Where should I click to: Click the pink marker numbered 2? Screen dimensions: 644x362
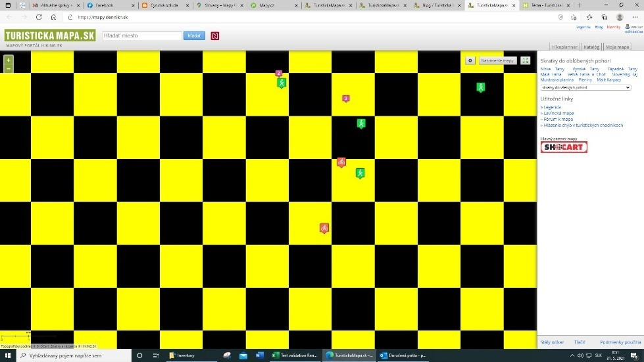279,74
